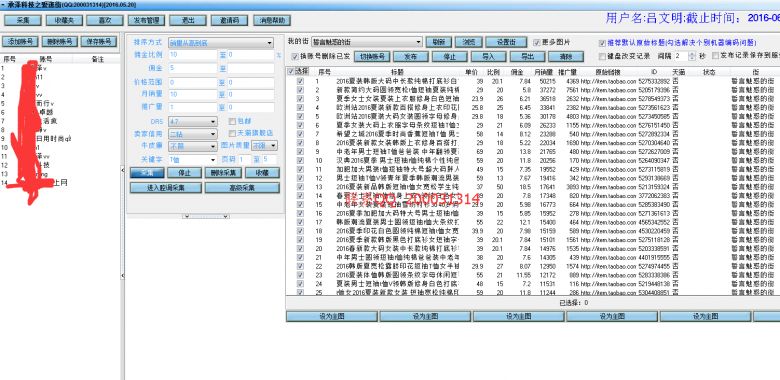Click 保存账号 to save accounts
The width and height of the screenshot is (780, 380).
coord(98,42)
